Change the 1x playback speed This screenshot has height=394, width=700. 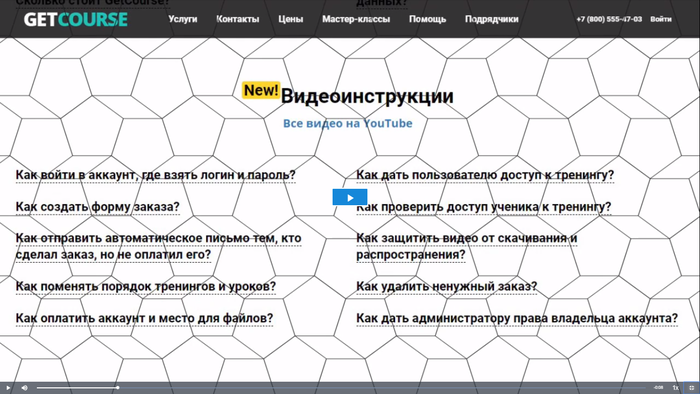(675, 388)
